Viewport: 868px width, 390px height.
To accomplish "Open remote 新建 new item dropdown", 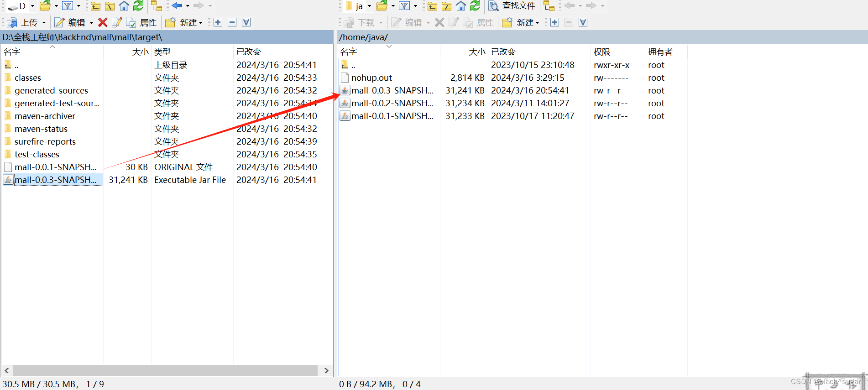I will coord(521,22).
